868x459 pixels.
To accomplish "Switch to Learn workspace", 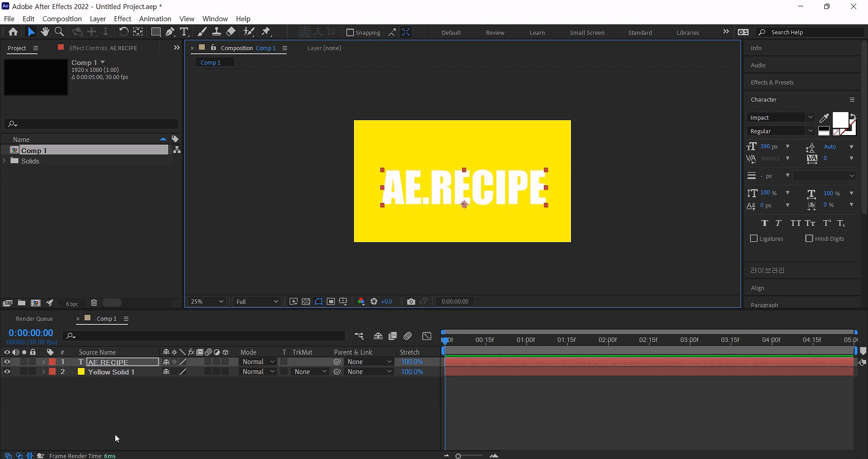I will [x=537, y=33].
